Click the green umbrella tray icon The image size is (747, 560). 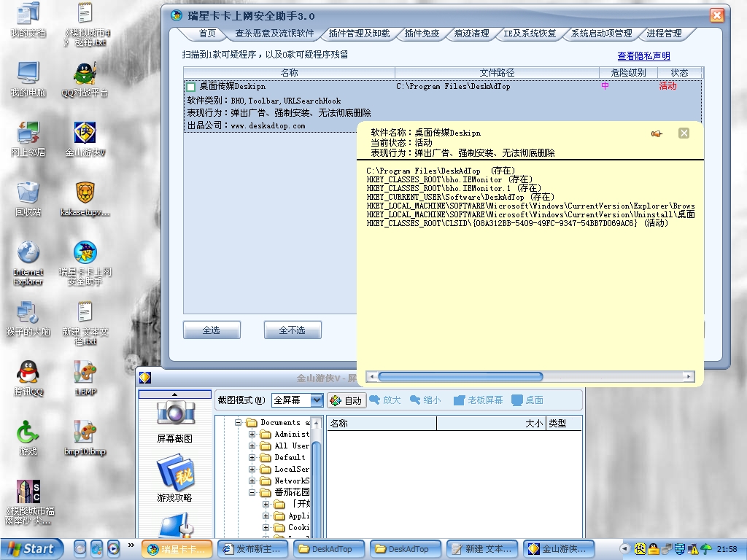point(706,549)
